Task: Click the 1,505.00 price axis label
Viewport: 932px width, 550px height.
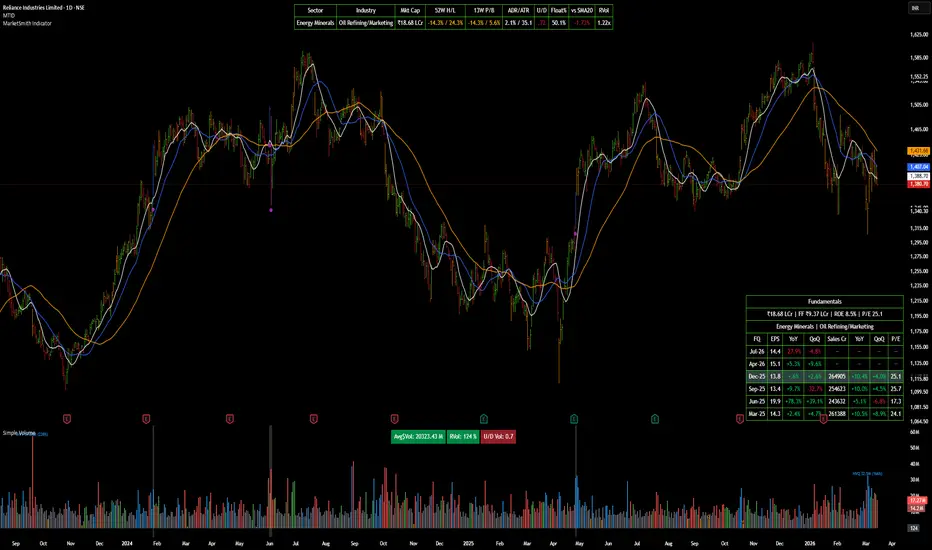Action: click(x=919, y=105)
